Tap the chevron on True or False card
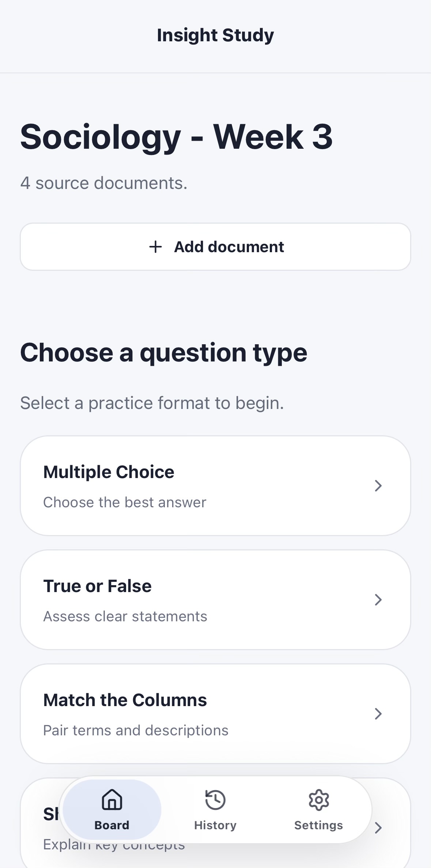The width and height of the screenshot is (431, 868). [x=378, y=600]
